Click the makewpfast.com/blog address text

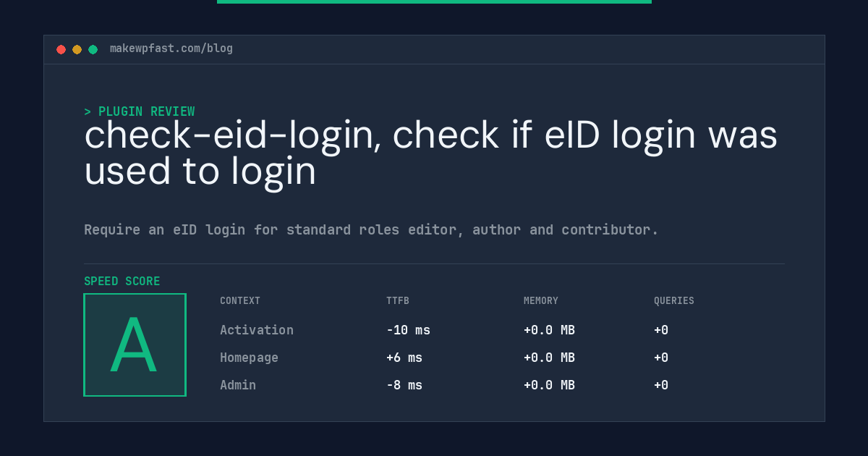point(171,48)
